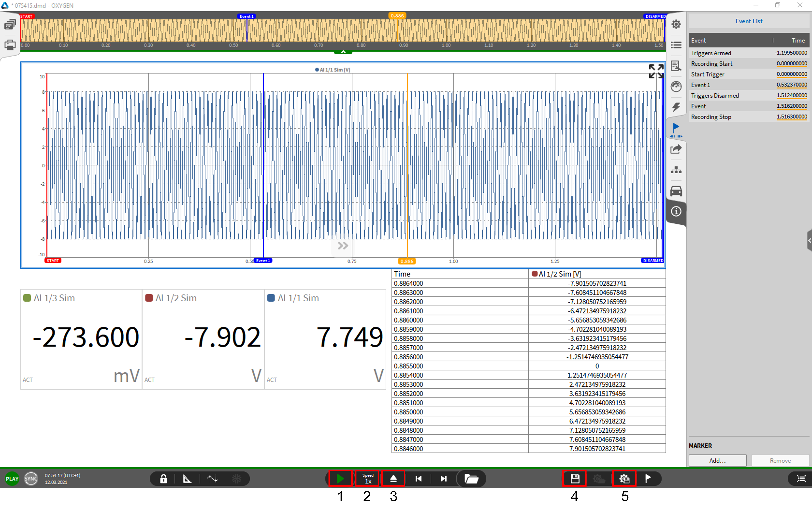This screenshot has width=812, height=513.
Task: Jump to previous event marker
Action: pyautogui.click(x=418, y=478)
